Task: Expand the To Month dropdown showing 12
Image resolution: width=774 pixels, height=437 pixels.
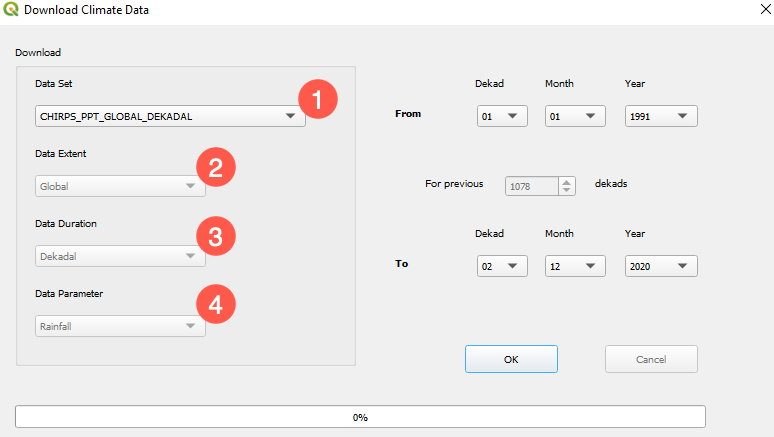Action: click(575, 266)
